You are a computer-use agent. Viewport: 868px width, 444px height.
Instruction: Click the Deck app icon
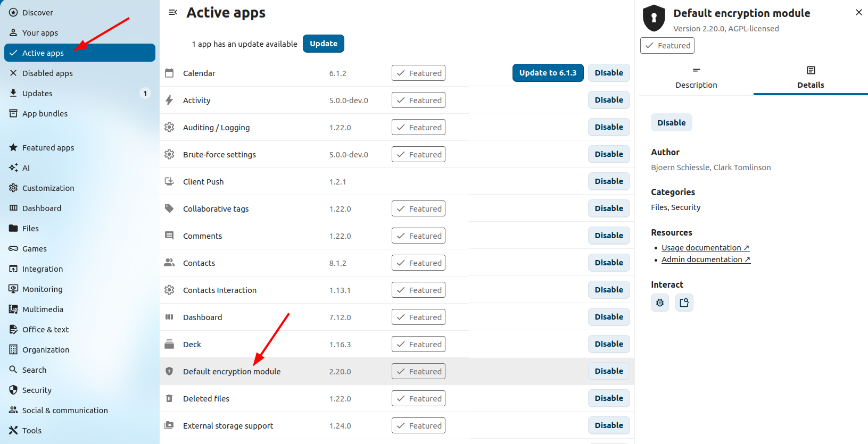pos(169,344)
